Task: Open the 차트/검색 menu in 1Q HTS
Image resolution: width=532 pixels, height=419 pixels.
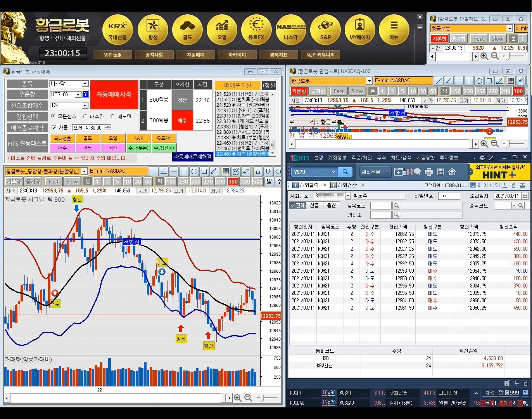Action: pos(401,158)
